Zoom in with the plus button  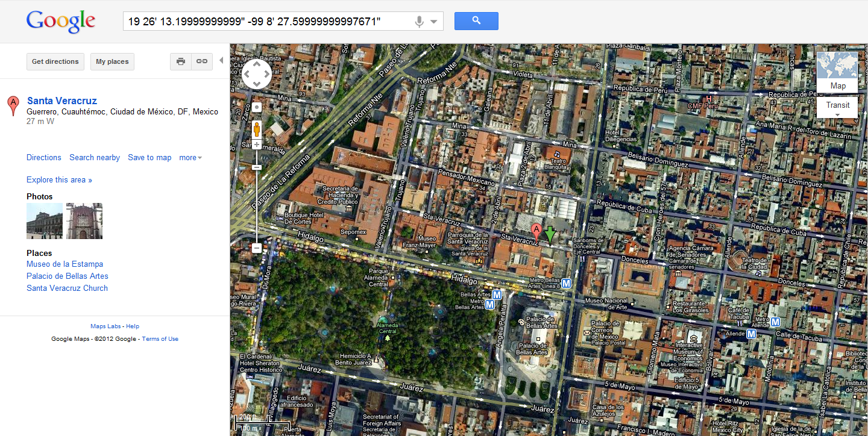click(257, 145)
